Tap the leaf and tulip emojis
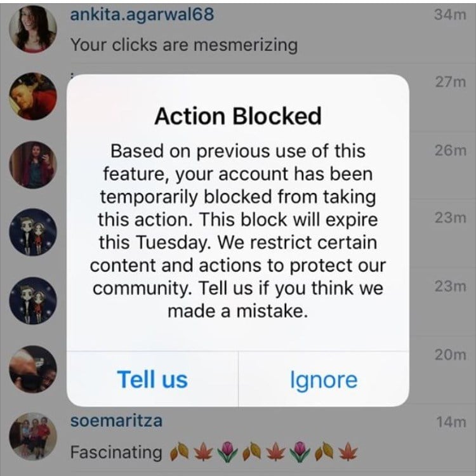Image resolution: width=476 pixels, height=476 pixels. click(x=264, y=452)
